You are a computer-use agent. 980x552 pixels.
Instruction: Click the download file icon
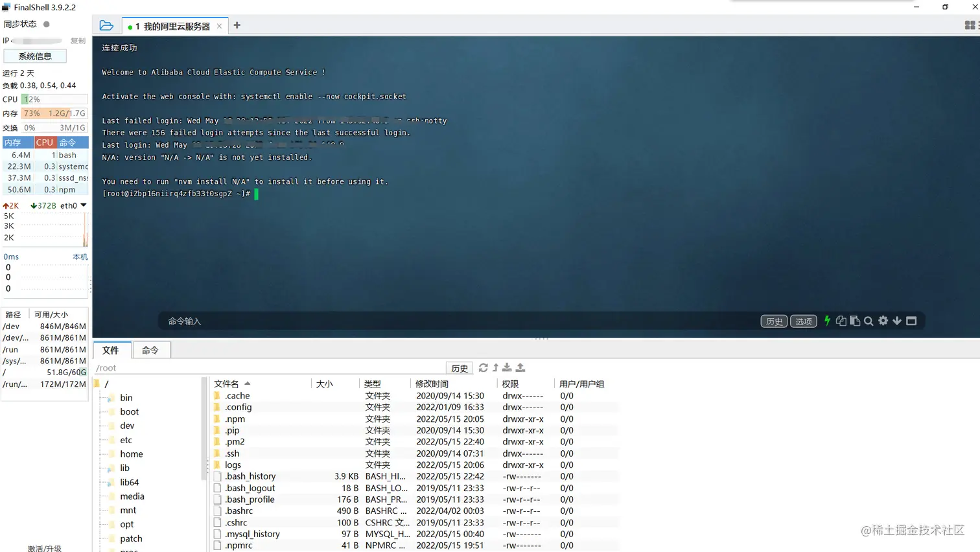(507, 368)
